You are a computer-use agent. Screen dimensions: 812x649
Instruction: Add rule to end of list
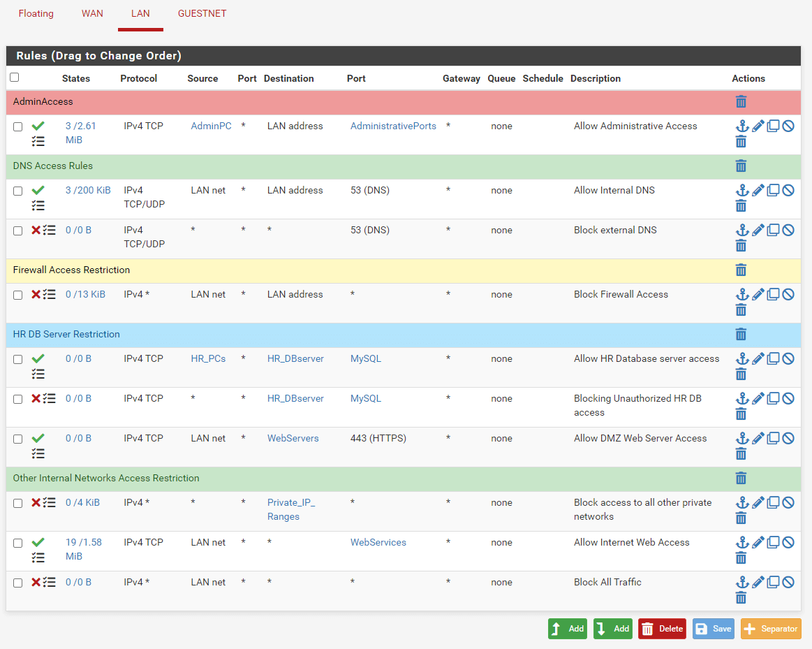pos(612,629)
